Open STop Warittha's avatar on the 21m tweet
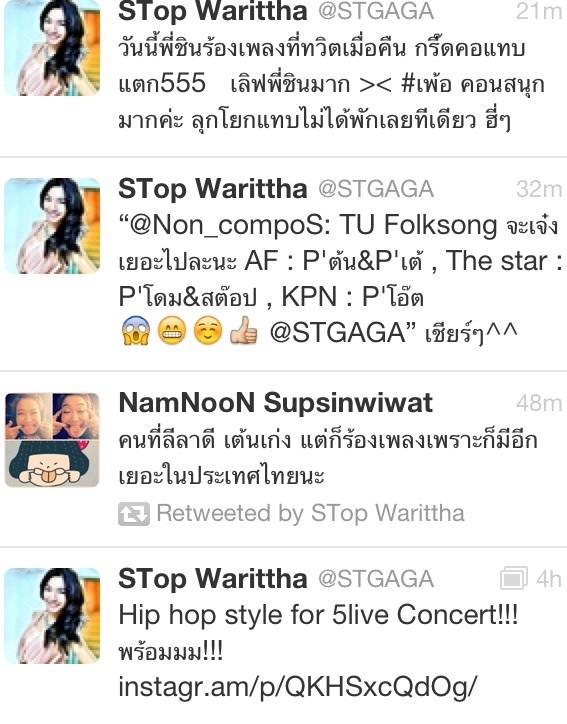567x724 pixels. tap(52, 48)
